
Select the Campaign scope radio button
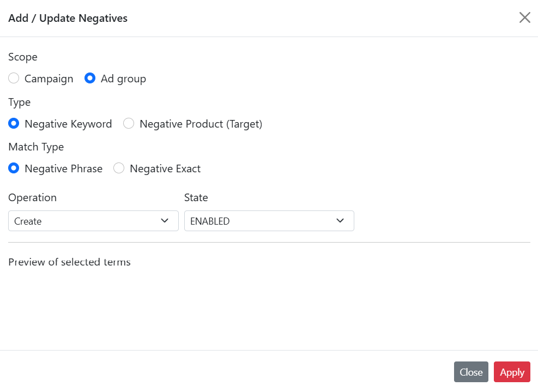14,79
